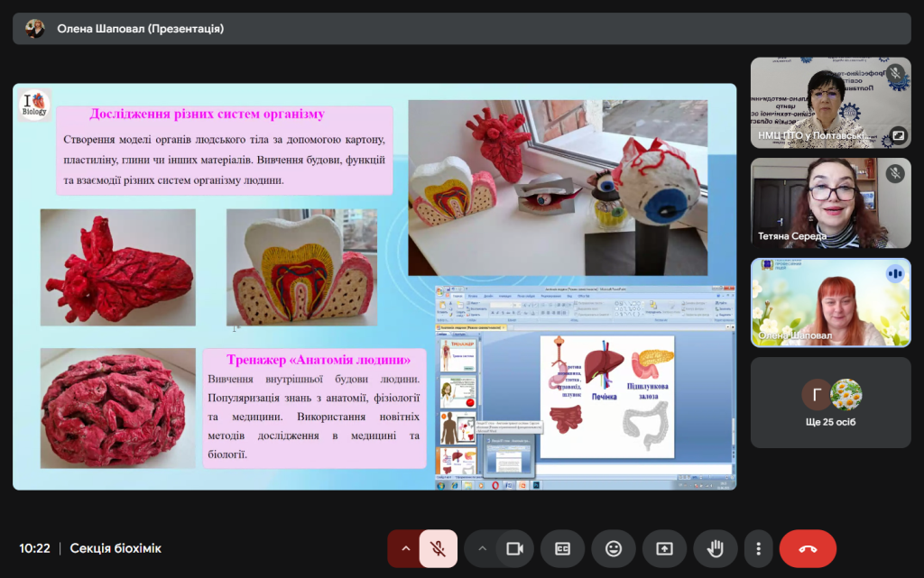
Task: Send an emoji reaction
Action: [614, 548]
